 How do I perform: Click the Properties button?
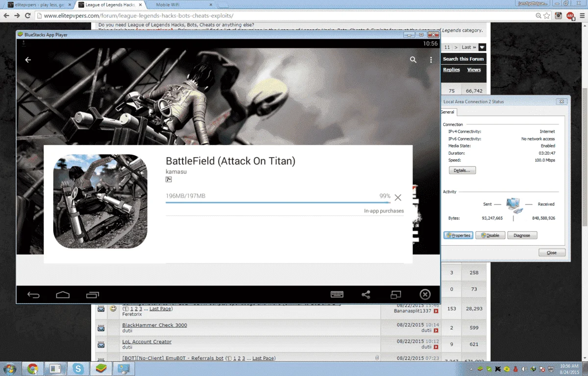(x=458, y=235)
